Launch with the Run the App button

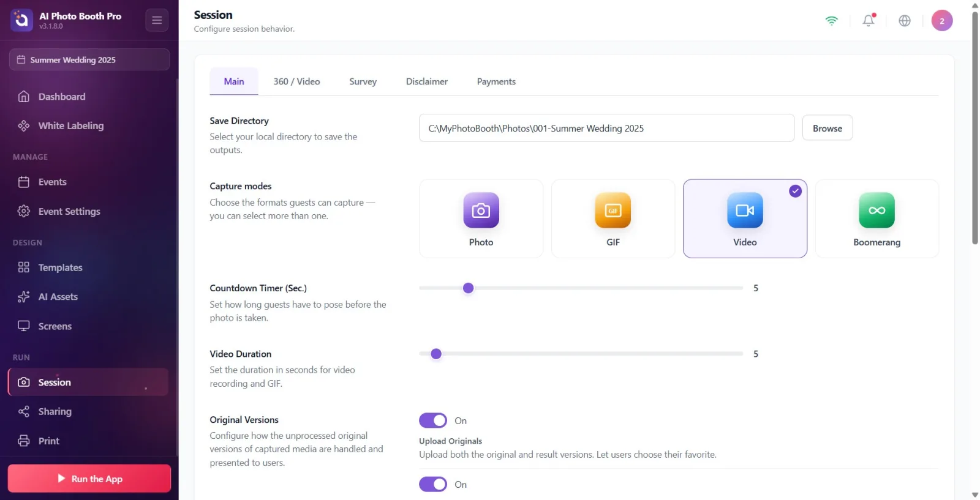89,479
